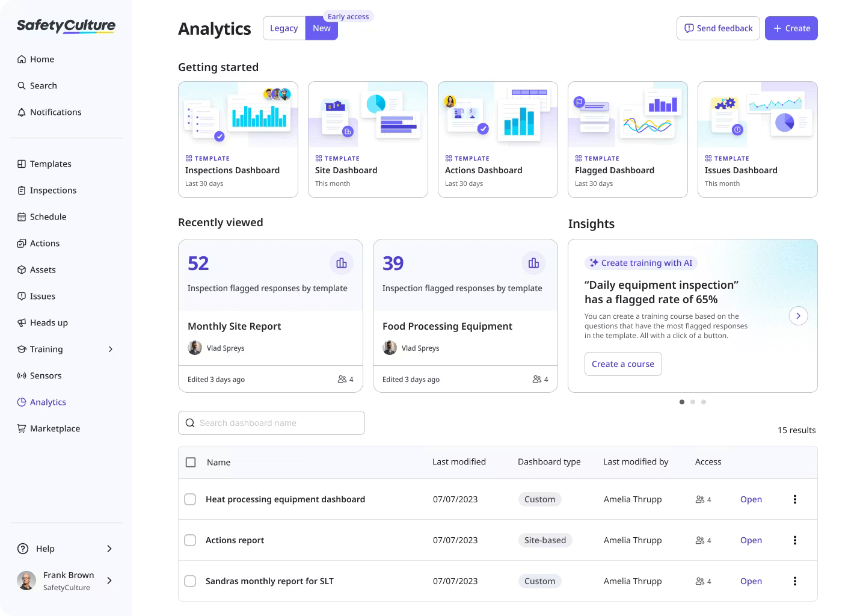Toggle the select-all checkbox beside Name
This screenshot has height=616, width=866.
coord(191,462)
